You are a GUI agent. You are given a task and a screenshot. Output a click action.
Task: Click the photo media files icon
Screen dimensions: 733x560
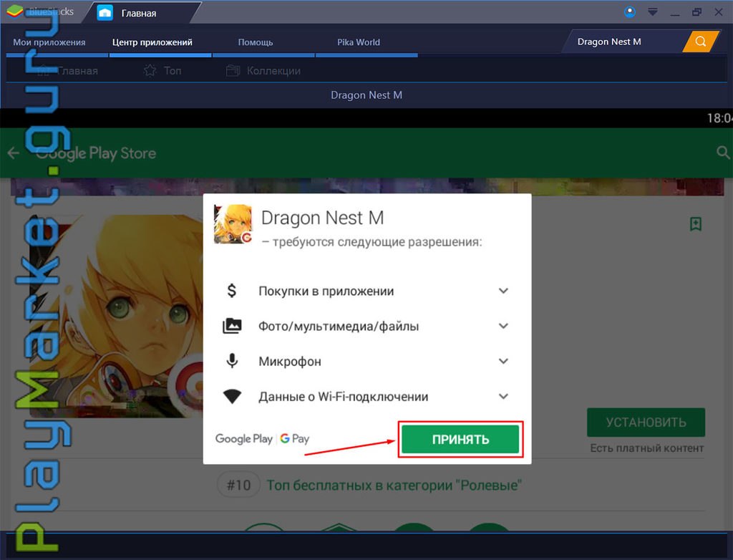(232, 326)
